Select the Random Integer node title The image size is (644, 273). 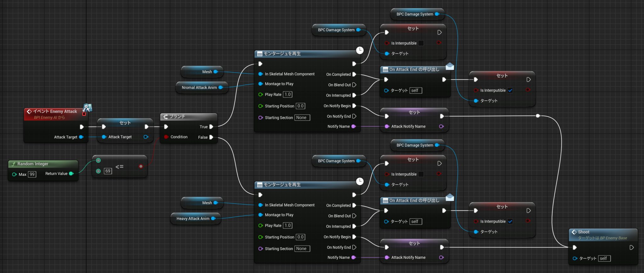tap(33, 164)
